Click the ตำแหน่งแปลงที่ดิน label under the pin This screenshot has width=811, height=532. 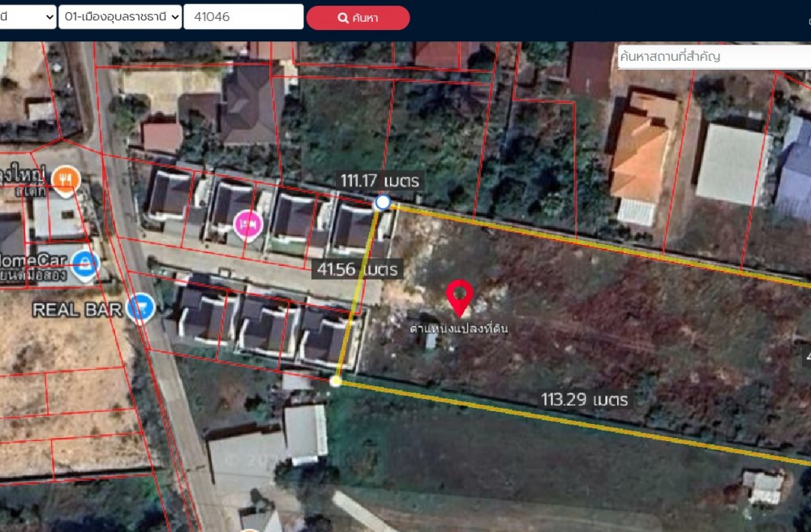click(459, 328)
